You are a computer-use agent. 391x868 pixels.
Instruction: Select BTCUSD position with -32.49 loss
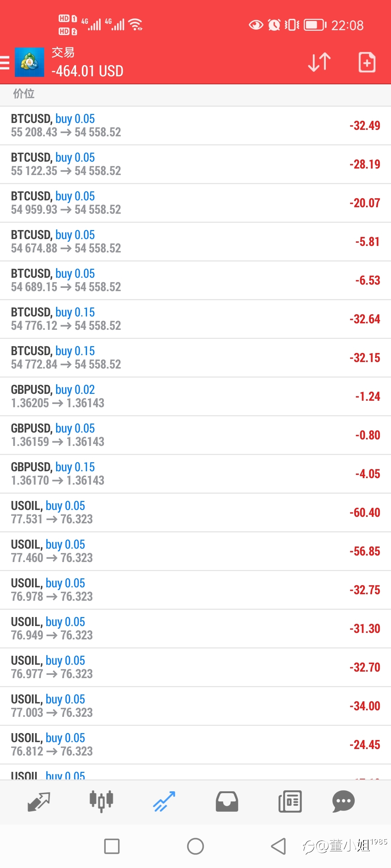click(x=195, y=125)
